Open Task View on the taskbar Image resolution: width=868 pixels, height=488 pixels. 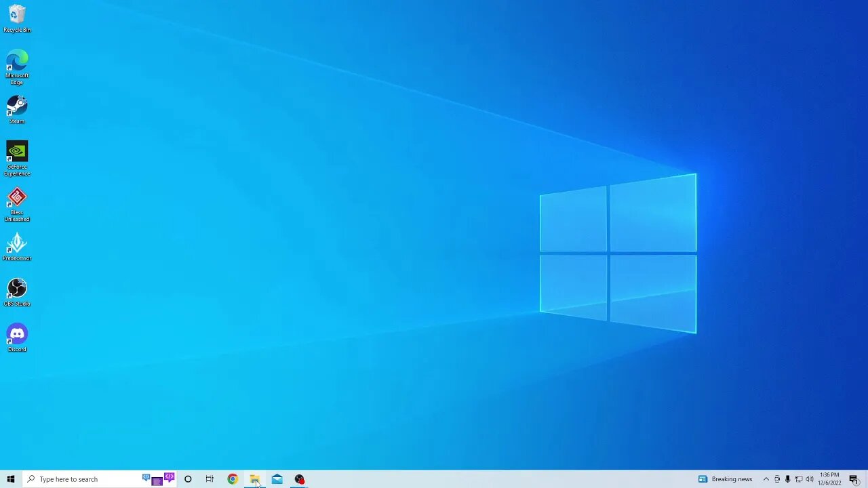[210, 479]
